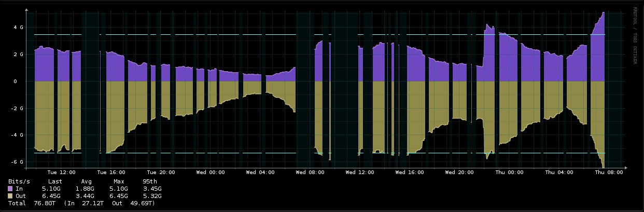Image resolution: width=644 pixels, height=212 pixels.
Task: Select the 'Thu 08:00' time axis label
Action: click(x=609, y=172)
